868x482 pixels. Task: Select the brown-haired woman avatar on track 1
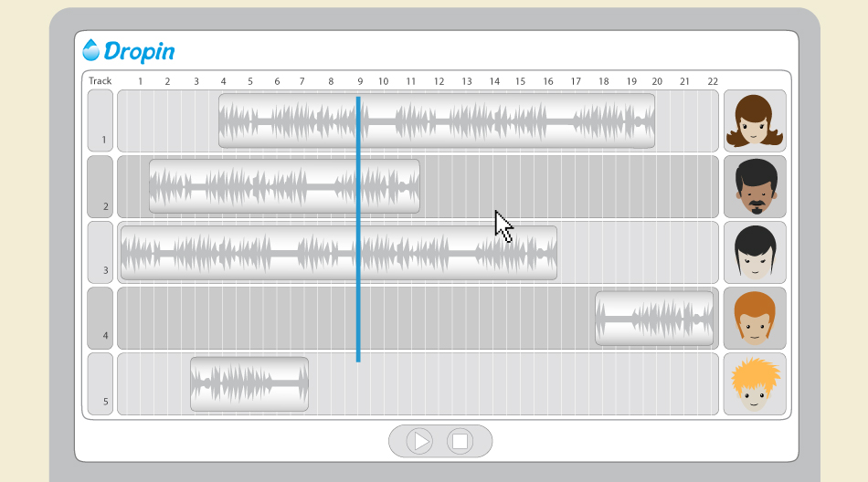pos(755,120)
